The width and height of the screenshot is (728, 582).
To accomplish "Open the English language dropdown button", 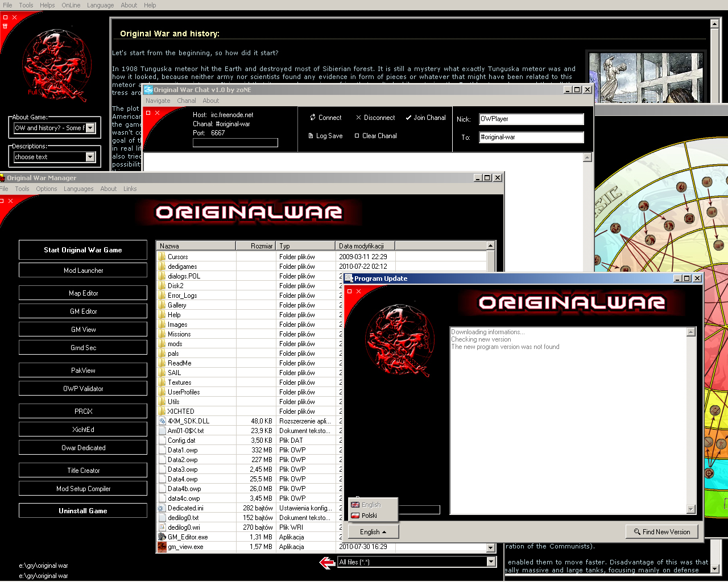I will (373, 532).
